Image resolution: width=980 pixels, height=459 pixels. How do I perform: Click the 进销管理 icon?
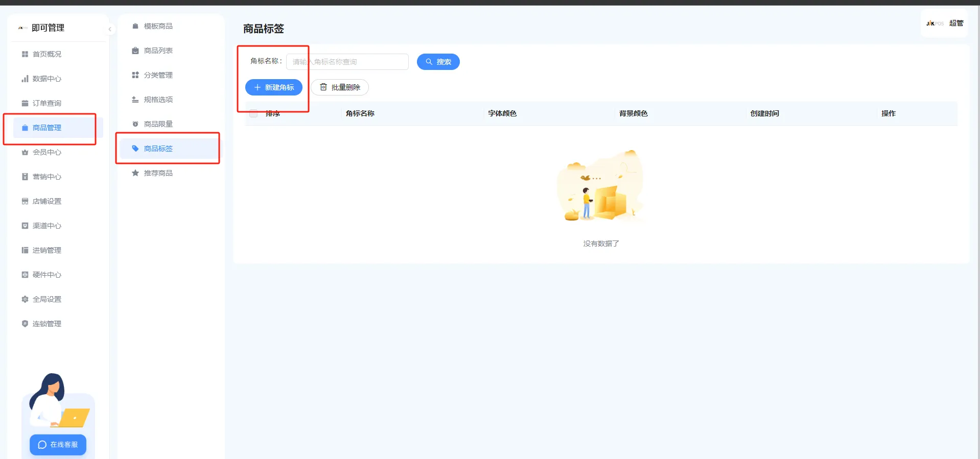point(25,250)
